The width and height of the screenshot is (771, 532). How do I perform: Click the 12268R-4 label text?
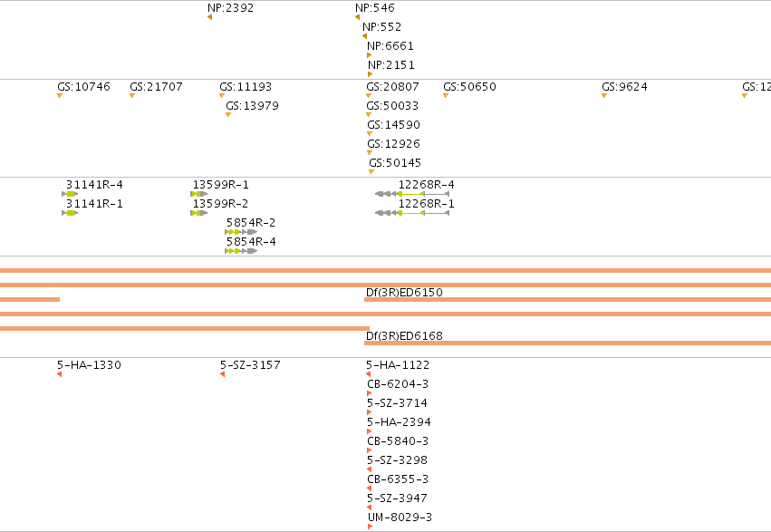[427, 185]
